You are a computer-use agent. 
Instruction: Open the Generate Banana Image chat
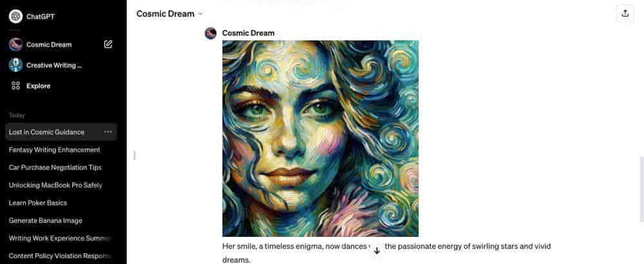46,220
